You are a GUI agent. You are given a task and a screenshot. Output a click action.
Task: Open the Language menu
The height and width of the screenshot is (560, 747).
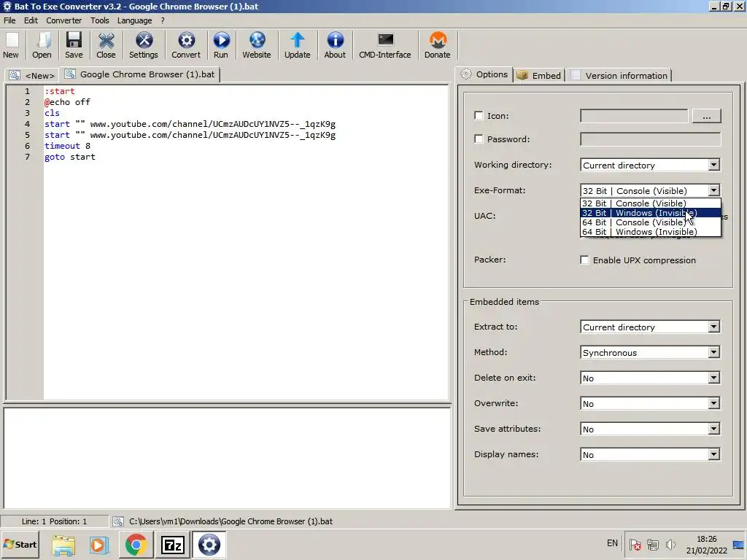pos(135,20)
